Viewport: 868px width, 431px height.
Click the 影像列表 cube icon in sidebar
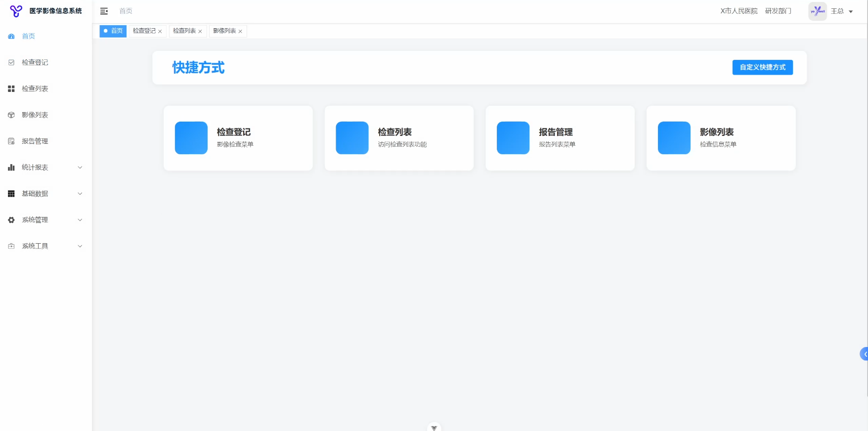coord(11,115)
